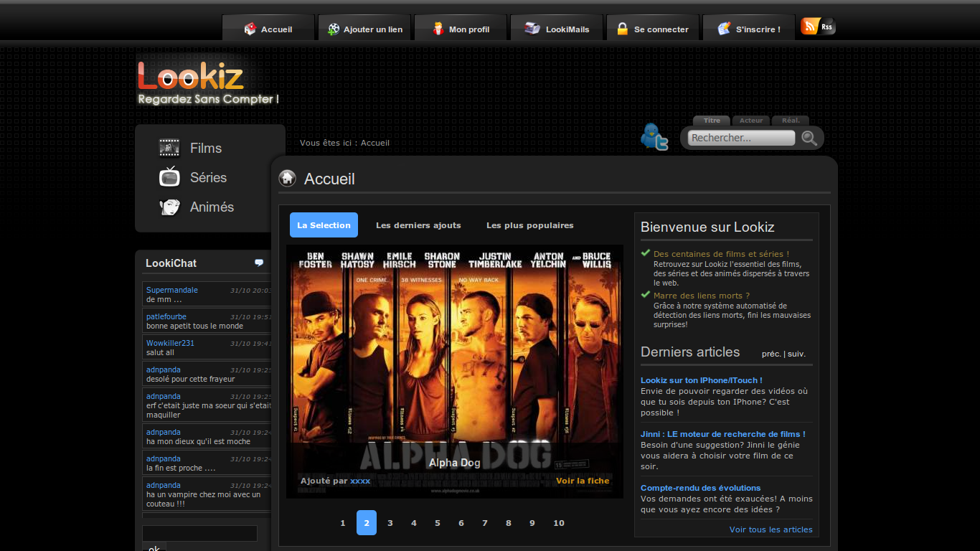Open the Accueil top menu item
The width and height of the screenshot is (980, 551).
coord(268,29)
